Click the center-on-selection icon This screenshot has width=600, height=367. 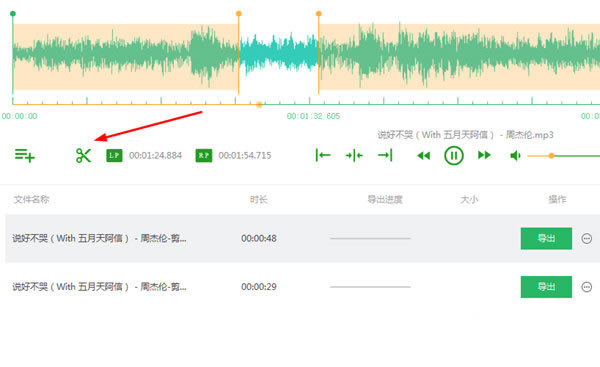tap(354, 155)
